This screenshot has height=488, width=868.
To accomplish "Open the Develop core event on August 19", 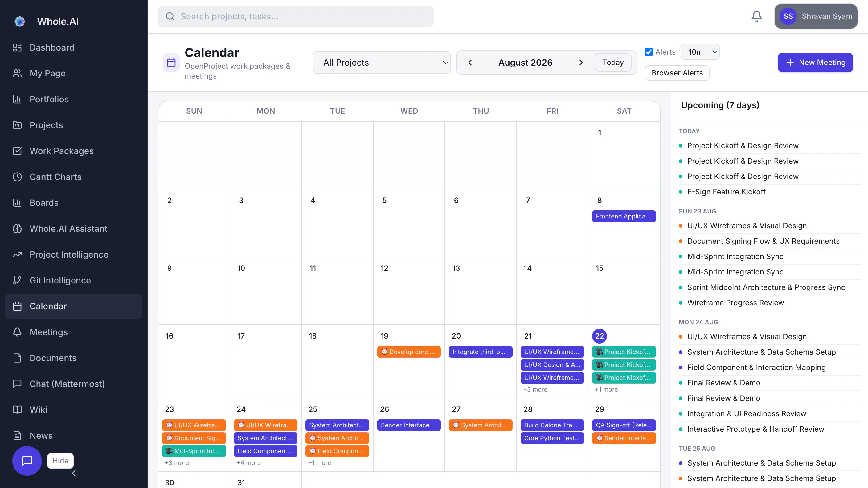I will tap(409, 352).
